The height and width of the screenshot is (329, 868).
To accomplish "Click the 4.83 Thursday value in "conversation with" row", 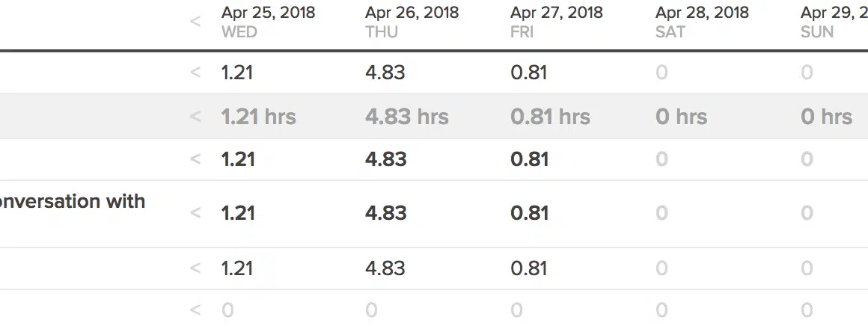I will click(385, 213).
